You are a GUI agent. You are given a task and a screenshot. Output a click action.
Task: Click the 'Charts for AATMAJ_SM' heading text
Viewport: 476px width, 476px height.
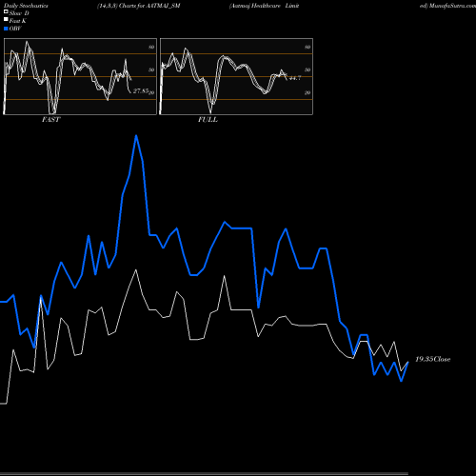click(x=149, y=6)
